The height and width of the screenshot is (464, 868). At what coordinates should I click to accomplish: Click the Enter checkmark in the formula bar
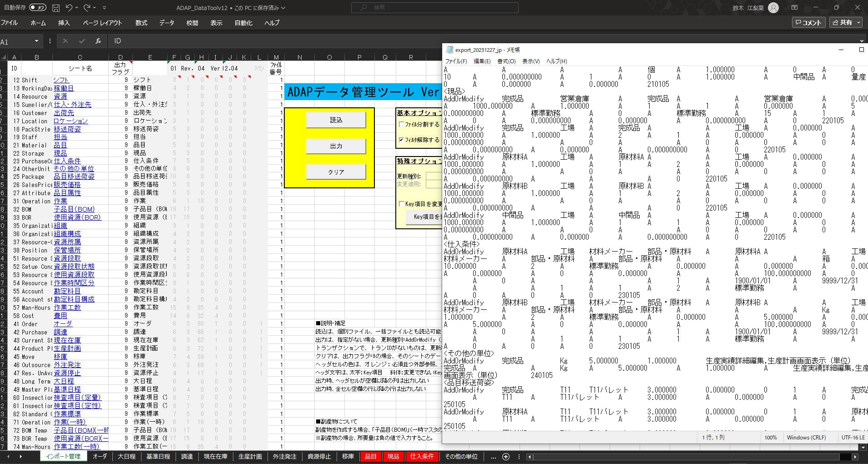[81, 41]
